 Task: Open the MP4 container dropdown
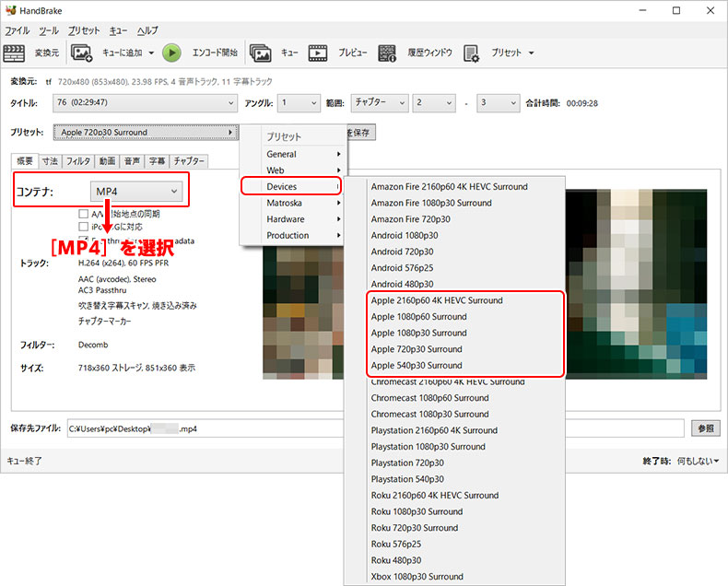pos(136,192)
